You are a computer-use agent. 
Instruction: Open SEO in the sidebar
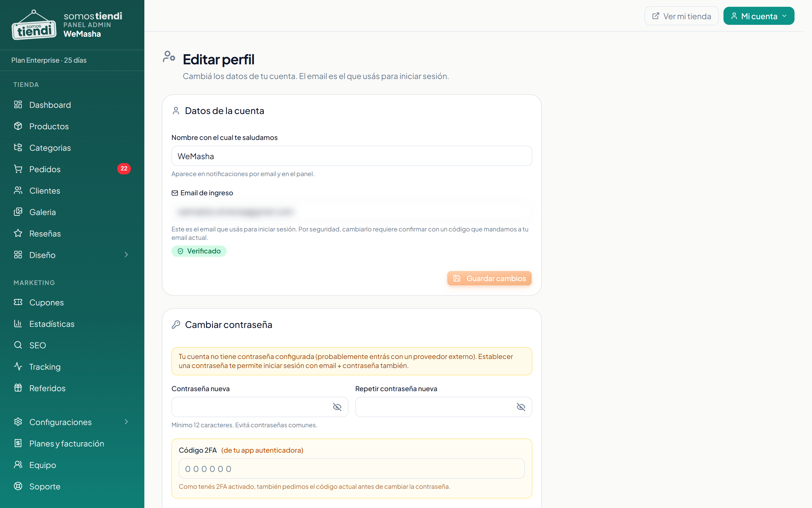tap(72, 345)
